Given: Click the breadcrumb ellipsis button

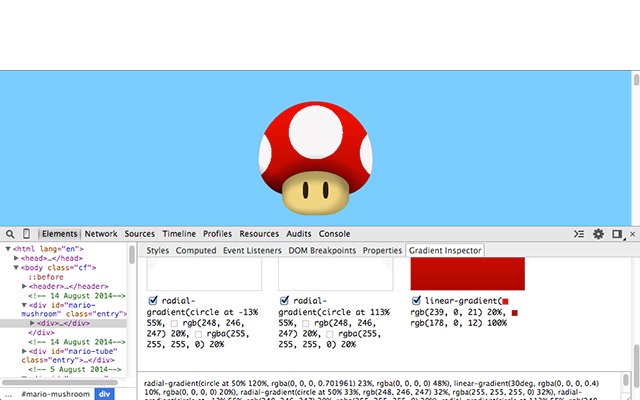Looking at the screenshot, I should [7, 395].
